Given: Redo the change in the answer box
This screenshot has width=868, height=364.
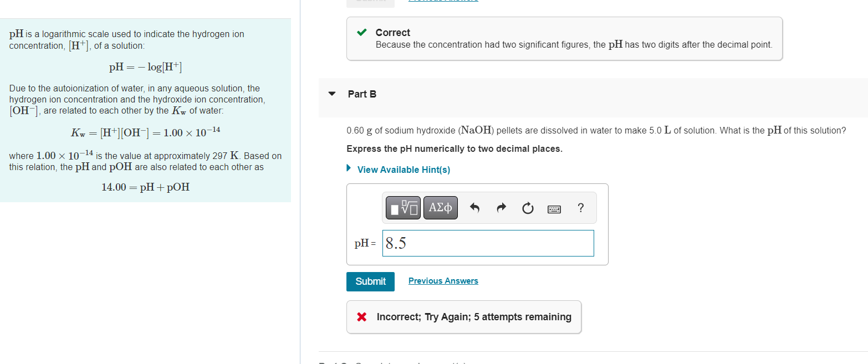Looking at the screenshot, I should click(x=501, y=208).
